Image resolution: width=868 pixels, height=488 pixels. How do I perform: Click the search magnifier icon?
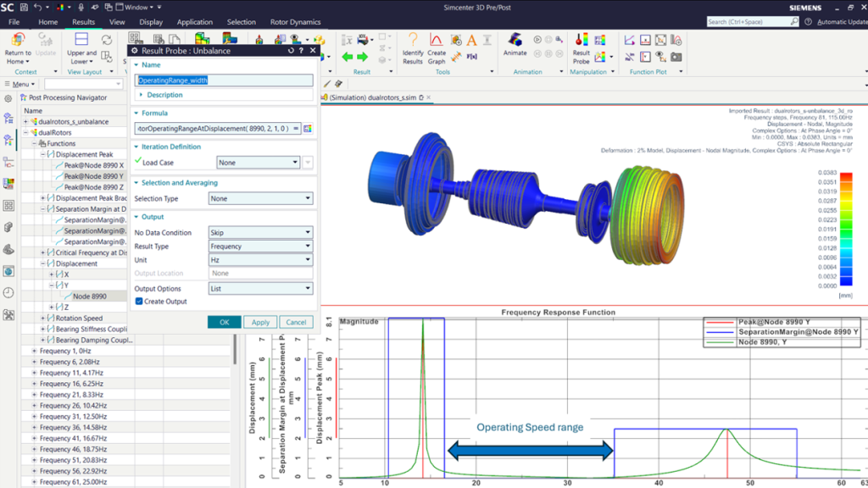pos(794,21)
